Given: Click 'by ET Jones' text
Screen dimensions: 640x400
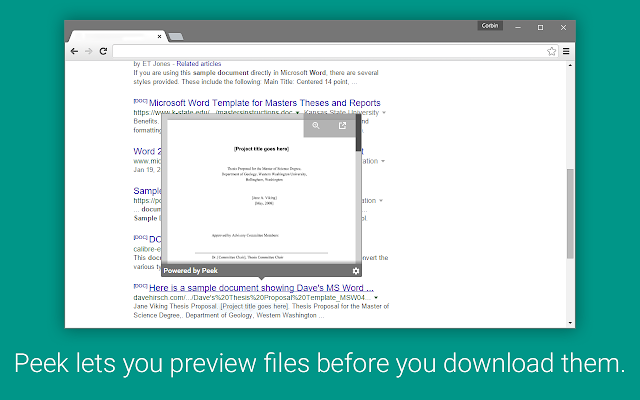Looking at the screenshot, I should coord(152,64).
